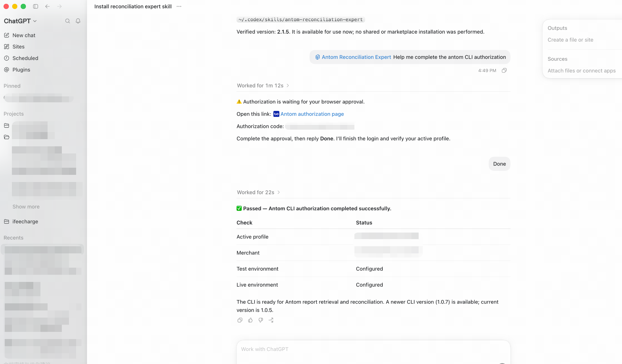622x364 pixels.
Task: Go back with the left arrow
Action: point(48,6)
